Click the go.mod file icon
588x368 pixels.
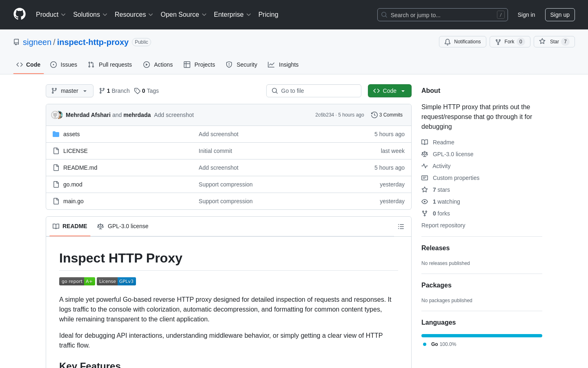tap(56, 184)
